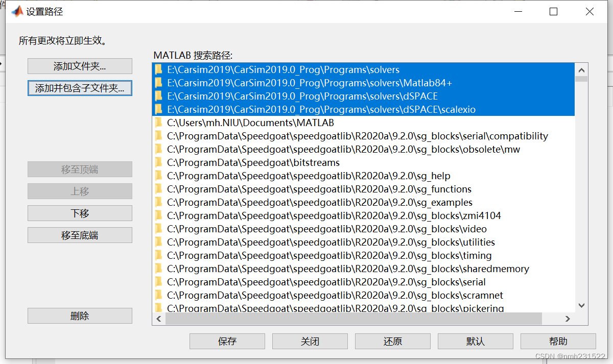Save the path with 保存 button
613x364 pixels.
coord(227,342)
